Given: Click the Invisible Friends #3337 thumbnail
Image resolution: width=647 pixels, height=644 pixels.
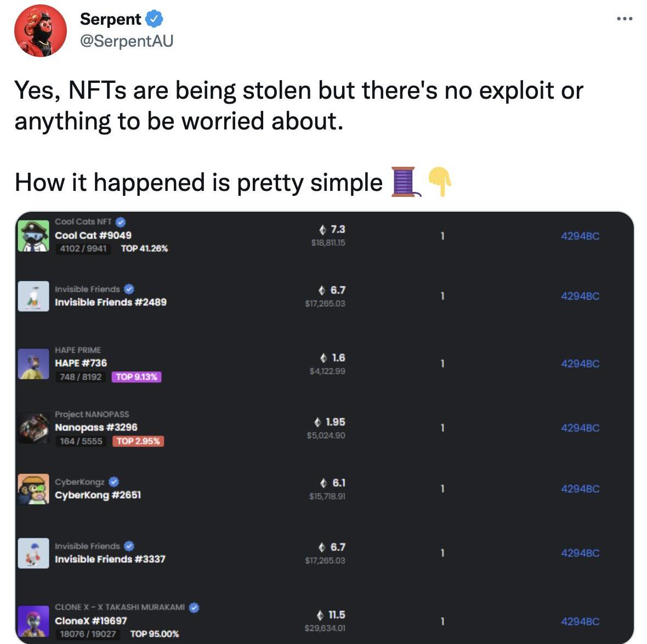Looking at the screenshot, I should click(33, 553).
